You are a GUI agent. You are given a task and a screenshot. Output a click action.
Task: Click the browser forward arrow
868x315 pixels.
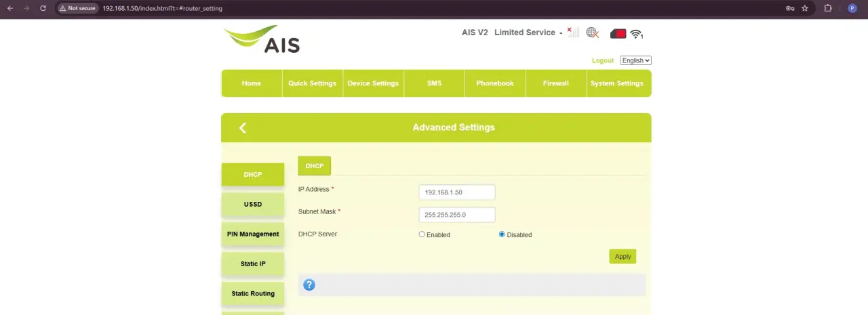click(x=26, y=8)
